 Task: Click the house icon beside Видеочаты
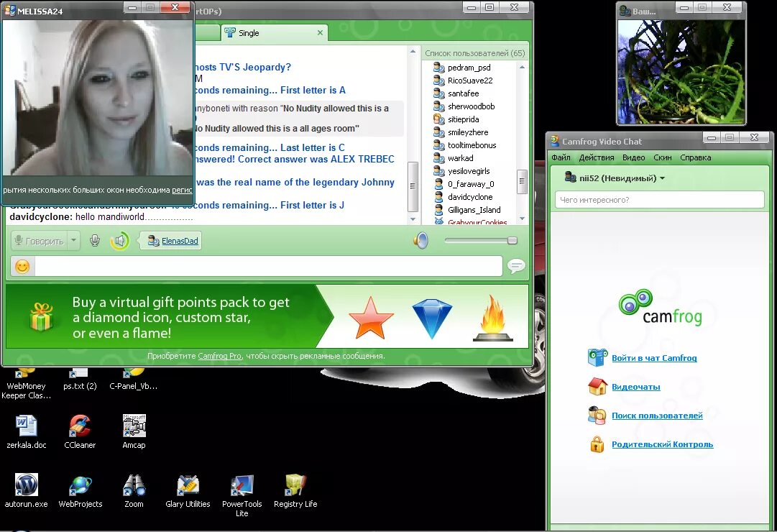(597, 386)
